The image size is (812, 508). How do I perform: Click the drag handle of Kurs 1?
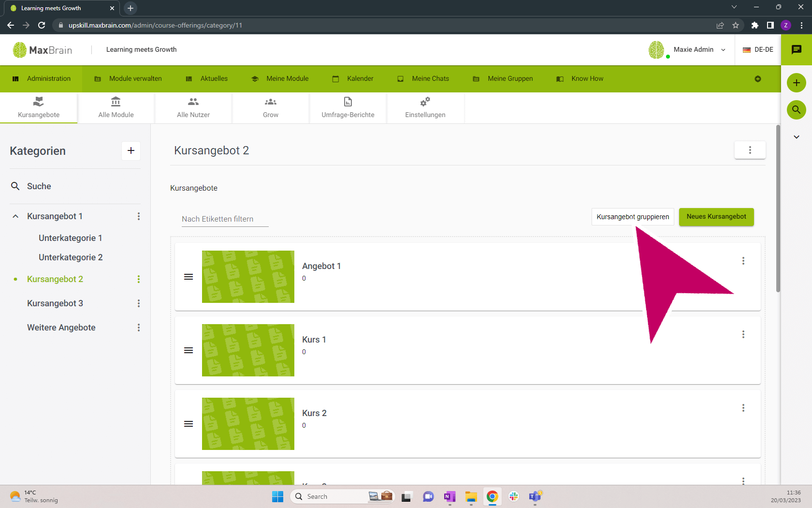pos(188,350)
